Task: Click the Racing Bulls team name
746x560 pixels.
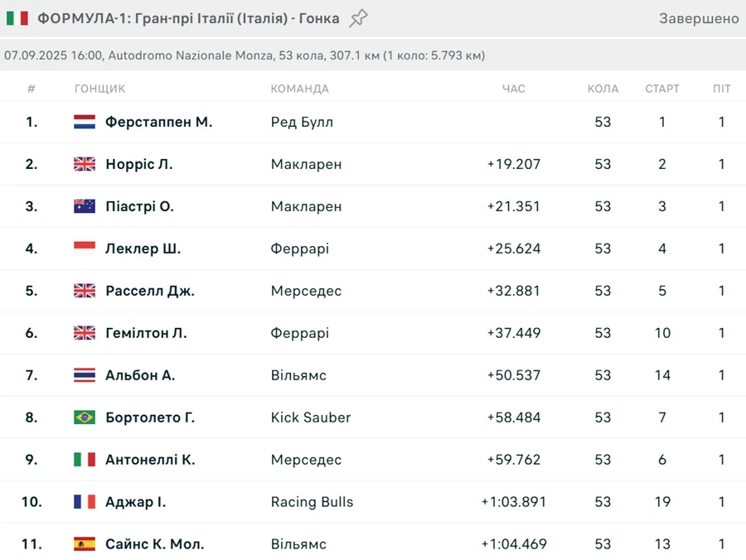Action: (x=312, y=502)
